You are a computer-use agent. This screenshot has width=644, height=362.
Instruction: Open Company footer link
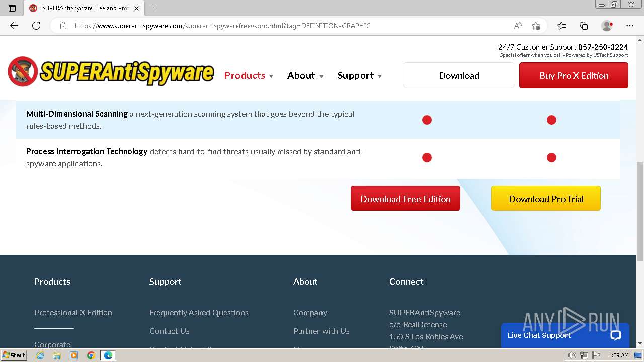(310, 312)
